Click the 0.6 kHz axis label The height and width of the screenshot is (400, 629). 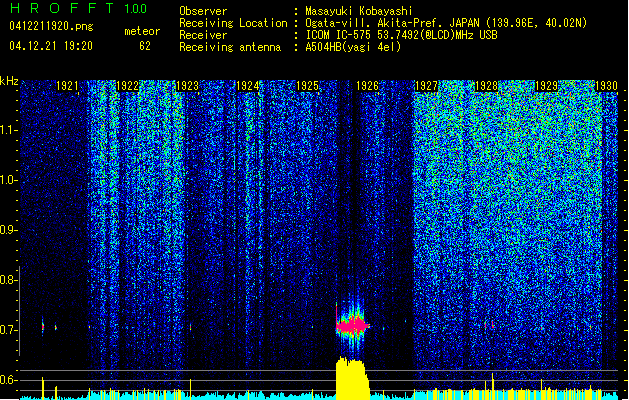[8, 380]
